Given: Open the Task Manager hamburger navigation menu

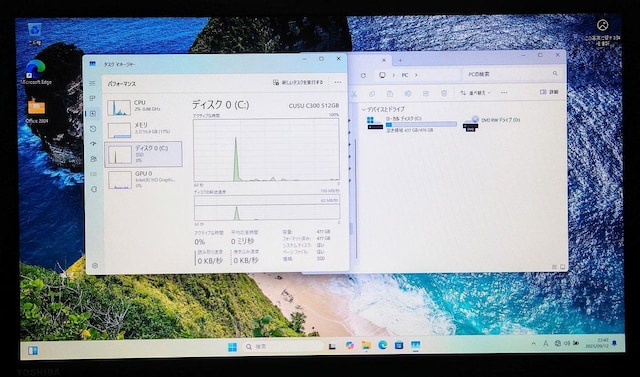Looking at the screenshot, I should pos(92,83).
